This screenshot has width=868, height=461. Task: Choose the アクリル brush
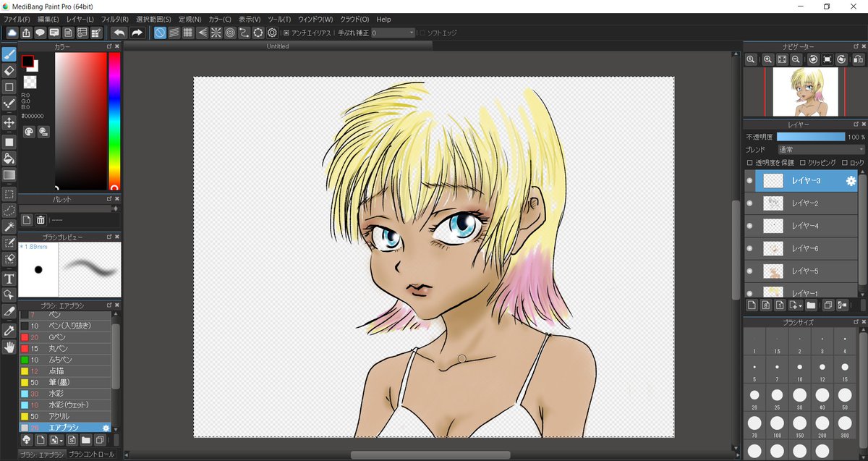[65, 416]
